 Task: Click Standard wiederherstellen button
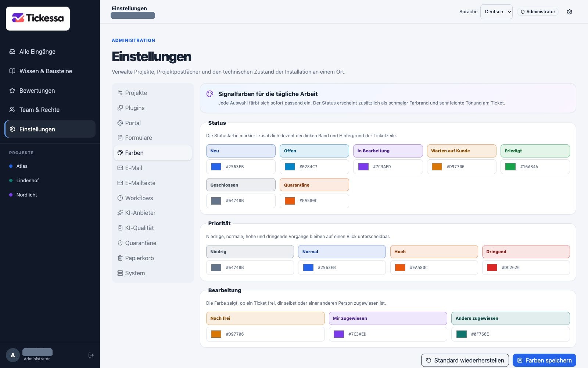465,360
